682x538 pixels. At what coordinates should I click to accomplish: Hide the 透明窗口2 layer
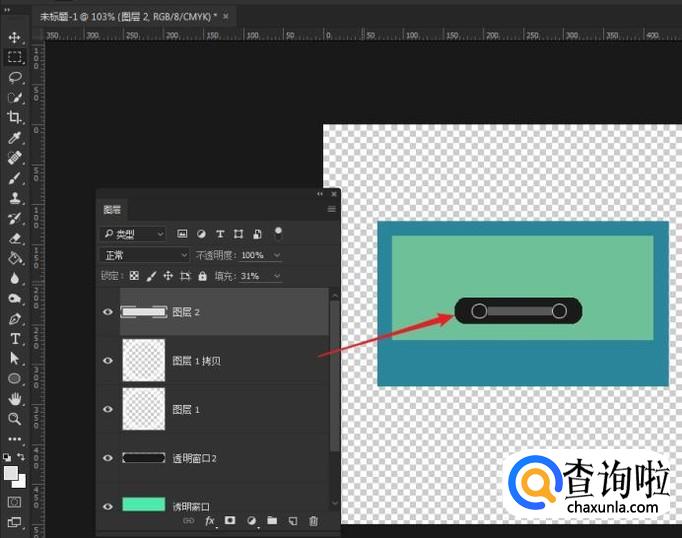[x=108, y=457]
